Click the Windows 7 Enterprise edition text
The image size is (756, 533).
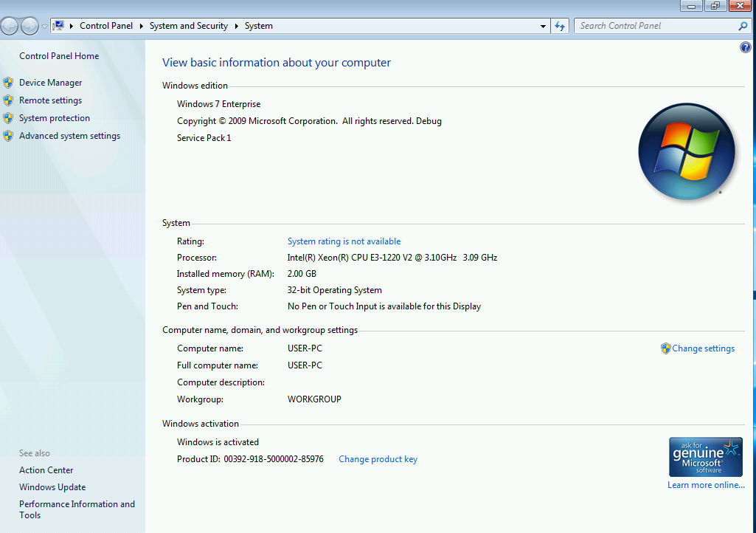click(218, 104)
